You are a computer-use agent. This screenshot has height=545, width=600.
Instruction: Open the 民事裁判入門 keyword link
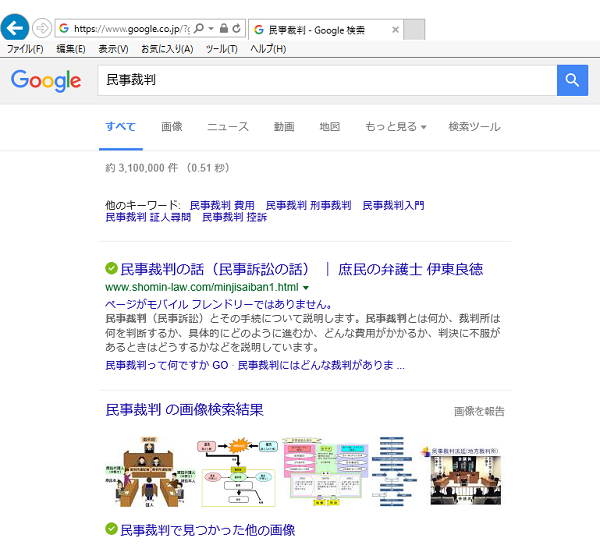tap(393, 206)
